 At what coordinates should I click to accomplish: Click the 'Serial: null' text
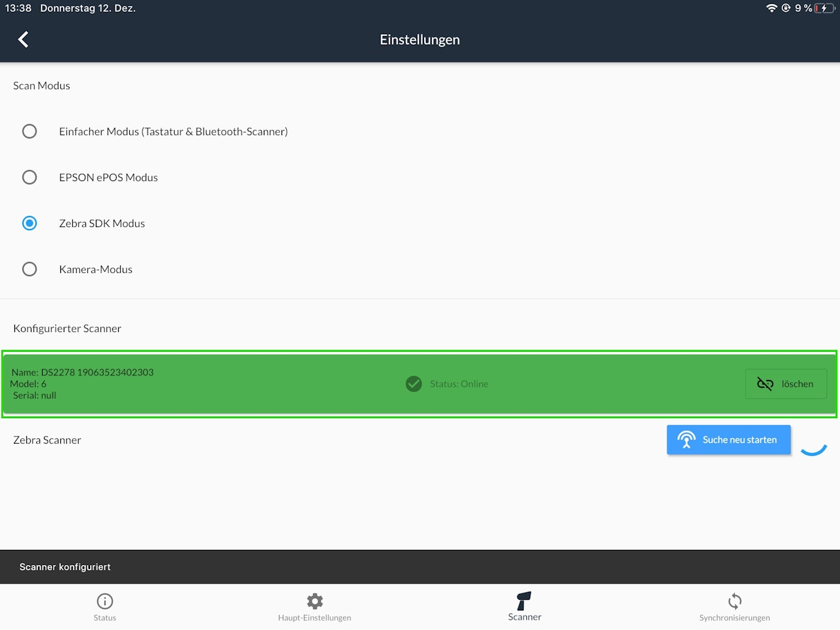click(x=35, y=395)
